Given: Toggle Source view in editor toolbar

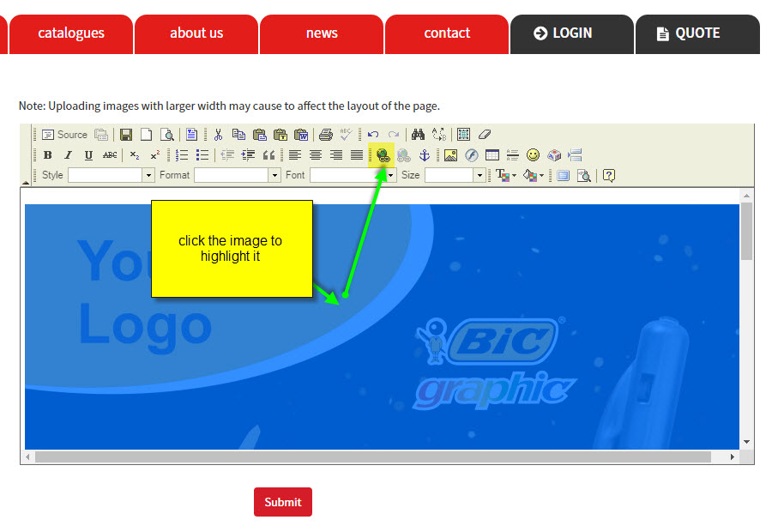Looking at the screenshot, I should click(64, 135).
